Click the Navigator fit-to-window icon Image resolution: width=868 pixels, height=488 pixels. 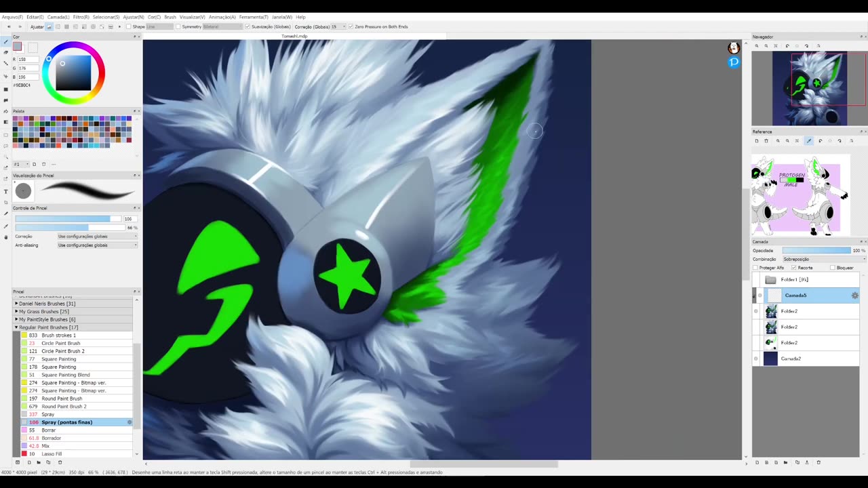pos(776,46)
